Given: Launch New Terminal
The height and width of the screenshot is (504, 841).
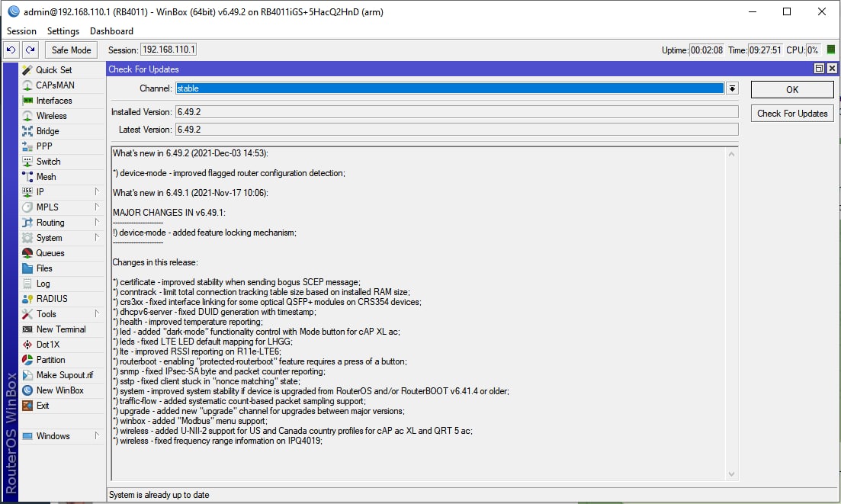Looking at the screenshot, I should (x=62, y=329).
